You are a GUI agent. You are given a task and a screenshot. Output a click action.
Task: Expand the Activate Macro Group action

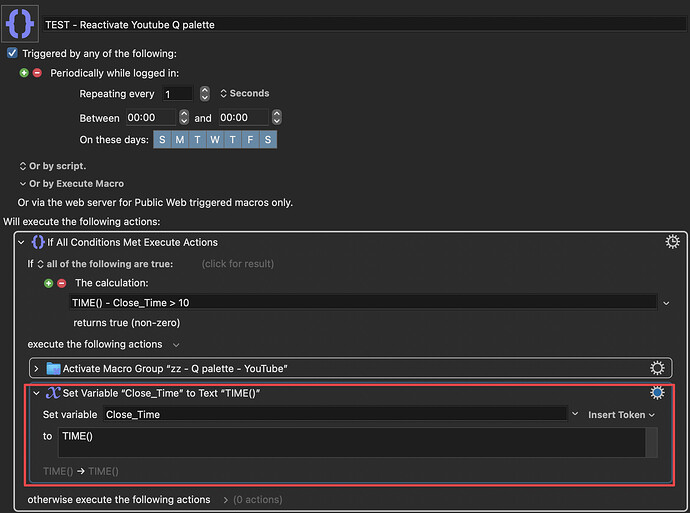(37, 368)
